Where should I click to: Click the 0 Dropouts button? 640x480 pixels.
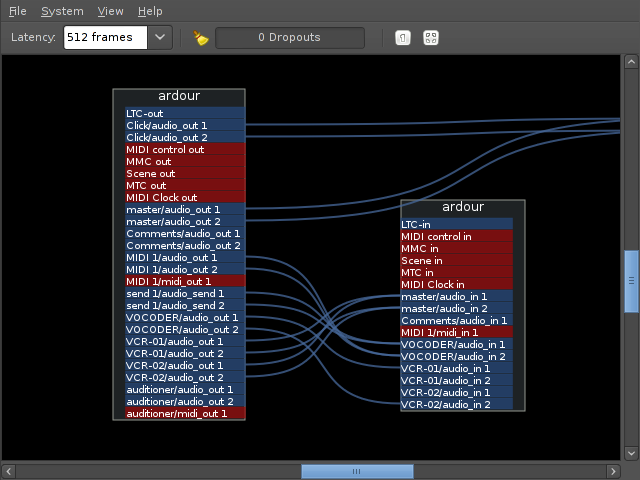click(x=290, y=38)
